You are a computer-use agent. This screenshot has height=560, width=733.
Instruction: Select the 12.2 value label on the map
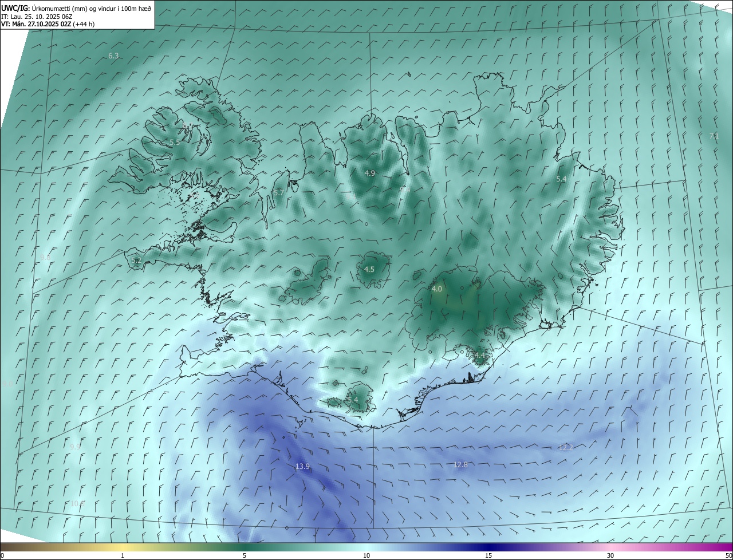click(566, 447)
